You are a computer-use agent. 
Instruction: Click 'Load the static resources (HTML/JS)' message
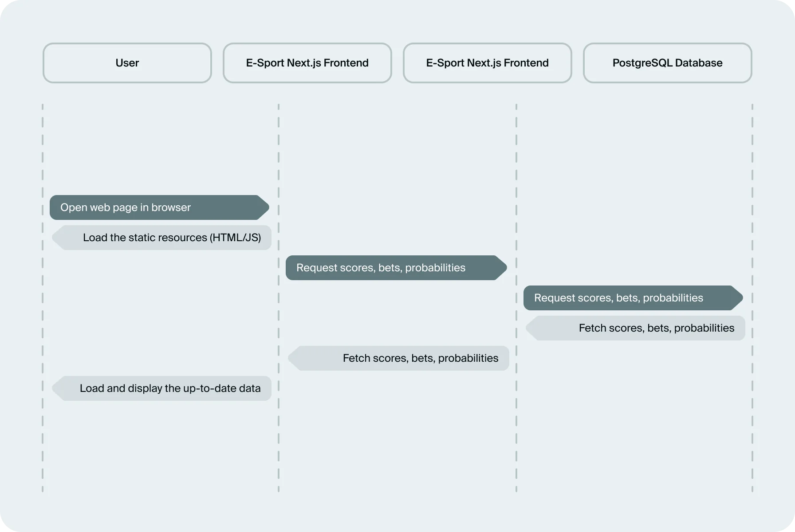pyautogui.click(x=161, y=238)
